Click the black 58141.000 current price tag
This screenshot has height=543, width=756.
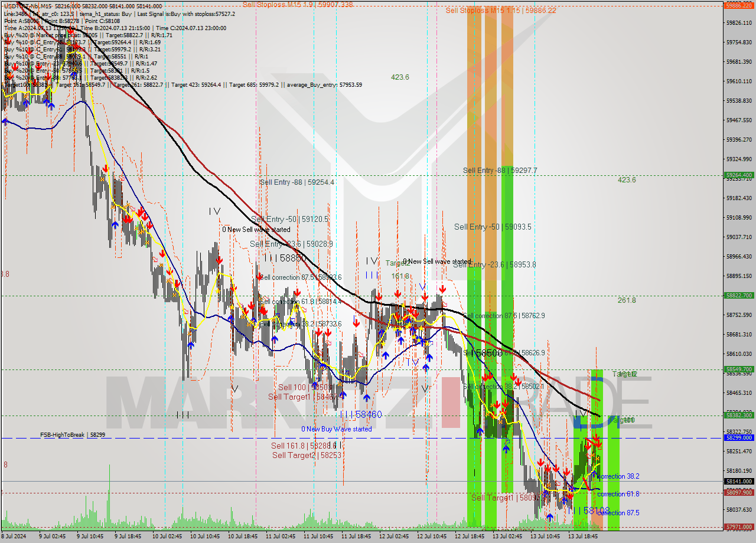[x=739, y=481]
